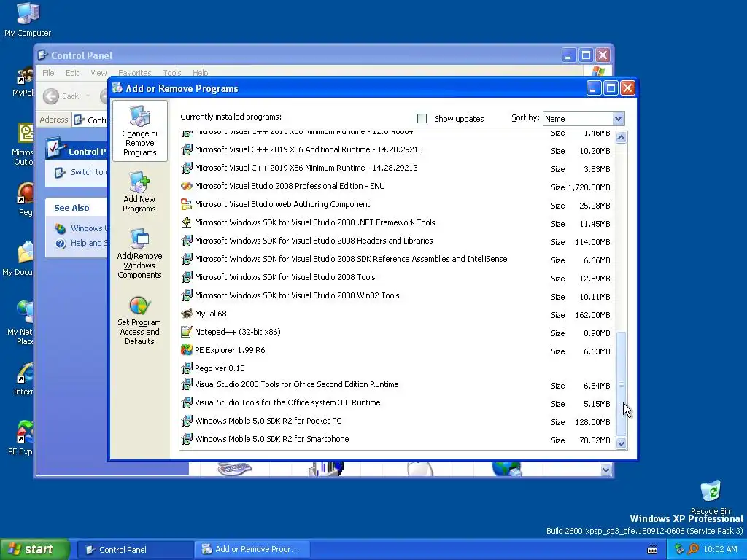Click the PE Explorer desktop shortcut
The image size is (747, 560).
pos(21,437)
